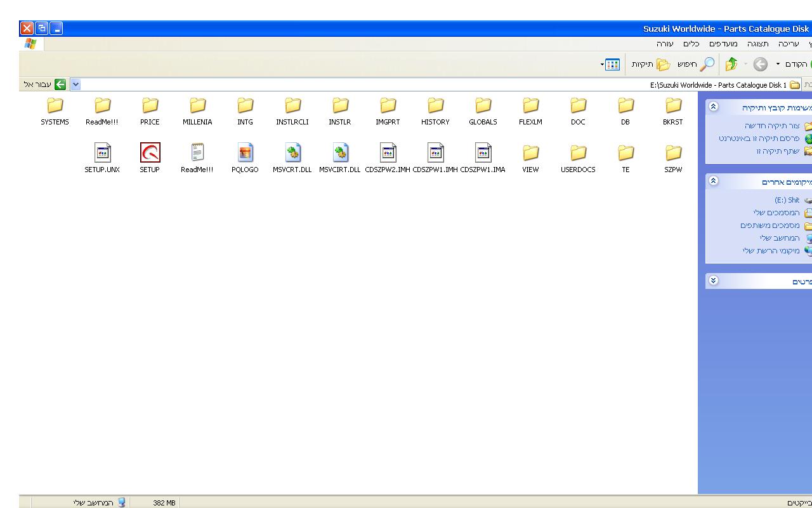Open the כלים (Tools) menu
The image size is (812, 508).
pos(691,44)
